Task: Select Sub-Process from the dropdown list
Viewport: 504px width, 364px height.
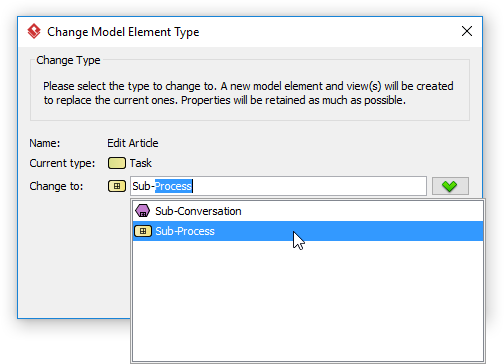Action: (308, 231)
